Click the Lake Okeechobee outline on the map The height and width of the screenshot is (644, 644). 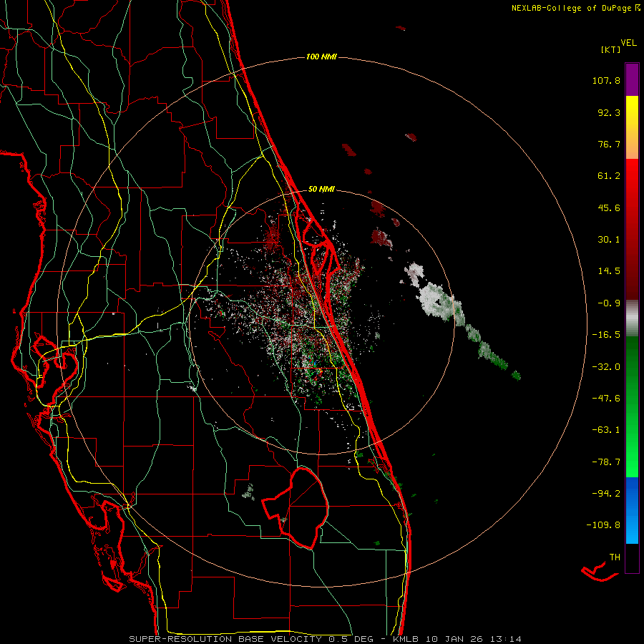pyautogui.click(x=296, y=507)
